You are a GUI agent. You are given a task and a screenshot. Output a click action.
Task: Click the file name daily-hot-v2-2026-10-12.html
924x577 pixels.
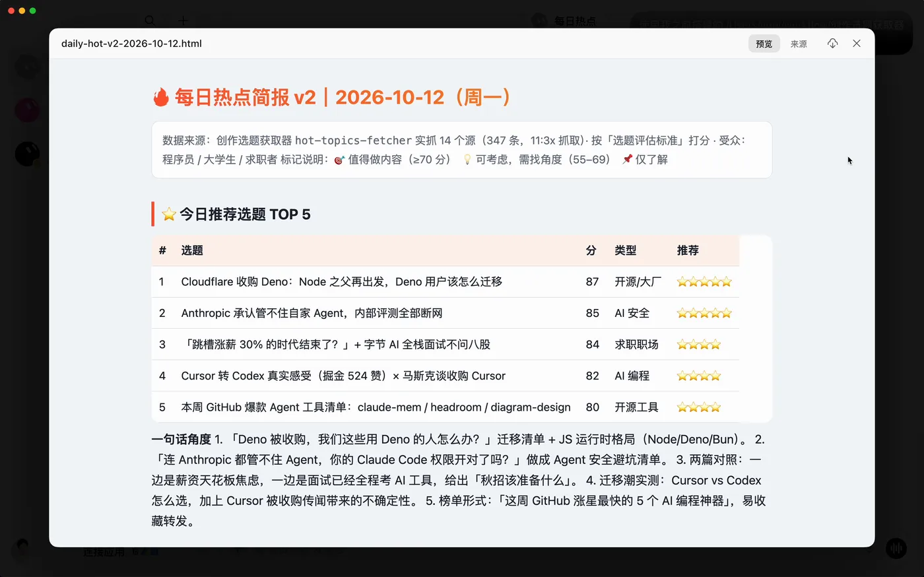(131, 44)
